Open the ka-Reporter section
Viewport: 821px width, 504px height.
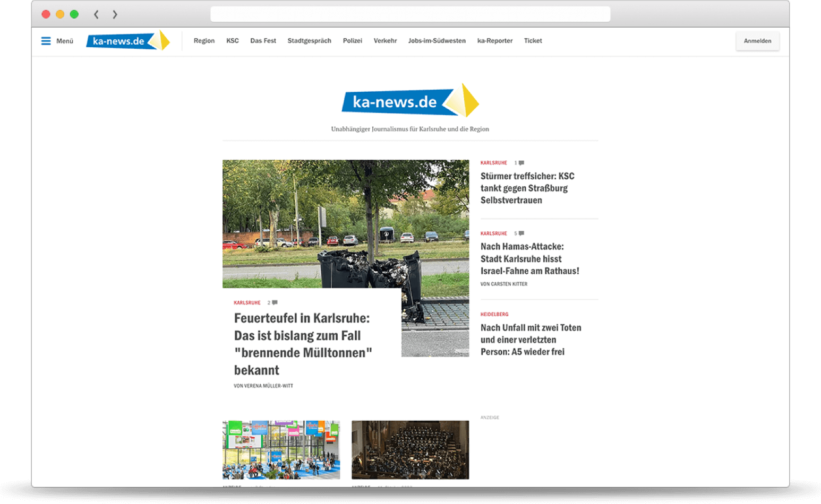click(x=494, y=41)
